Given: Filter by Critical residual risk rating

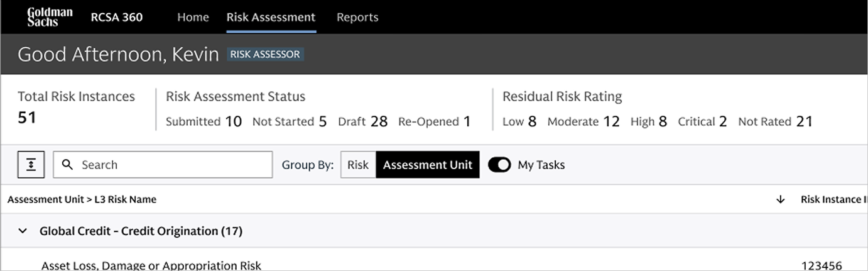Looking at the screenshot, I should pos(702,121).
